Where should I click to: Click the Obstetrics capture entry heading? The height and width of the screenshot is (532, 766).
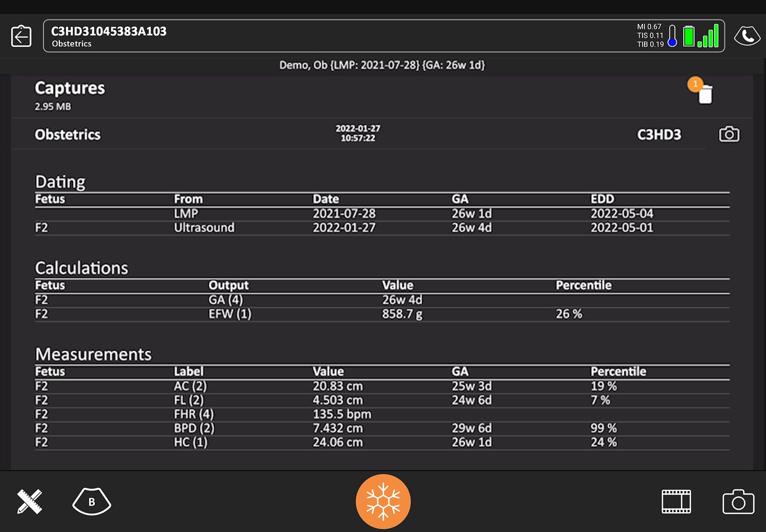point(68,135)
